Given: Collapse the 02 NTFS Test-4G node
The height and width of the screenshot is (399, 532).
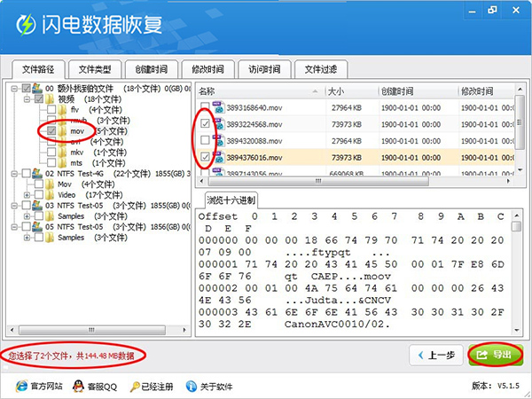Looking at the screenshot, I should point(14,174).
